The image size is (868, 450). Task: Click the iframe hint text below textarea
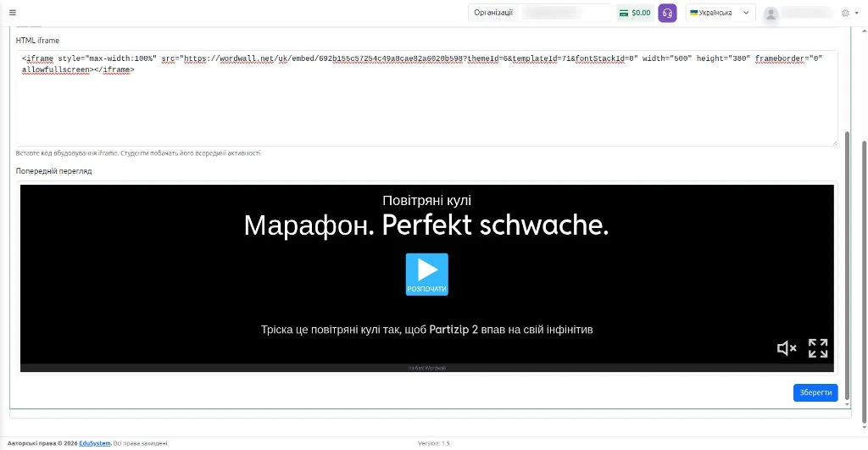click(x=138, y=153)
